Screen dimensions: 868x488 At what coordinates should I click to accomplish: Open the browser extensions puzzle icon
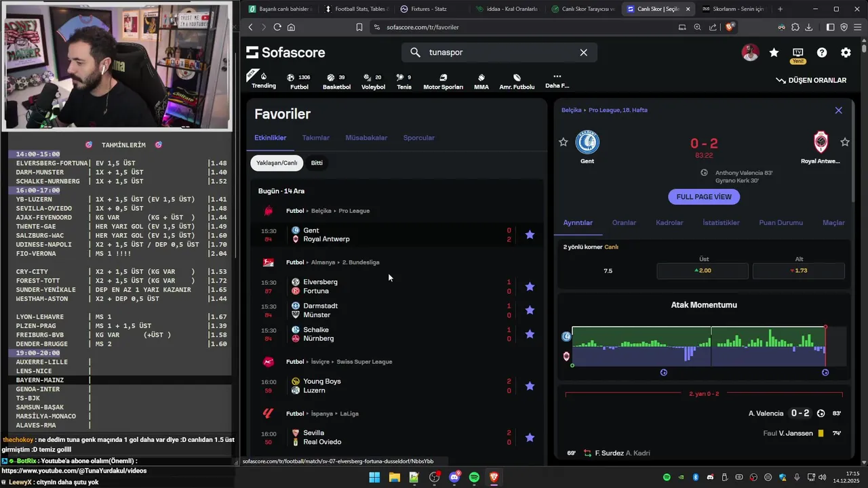pyautogui.click(x=795, y=27)
